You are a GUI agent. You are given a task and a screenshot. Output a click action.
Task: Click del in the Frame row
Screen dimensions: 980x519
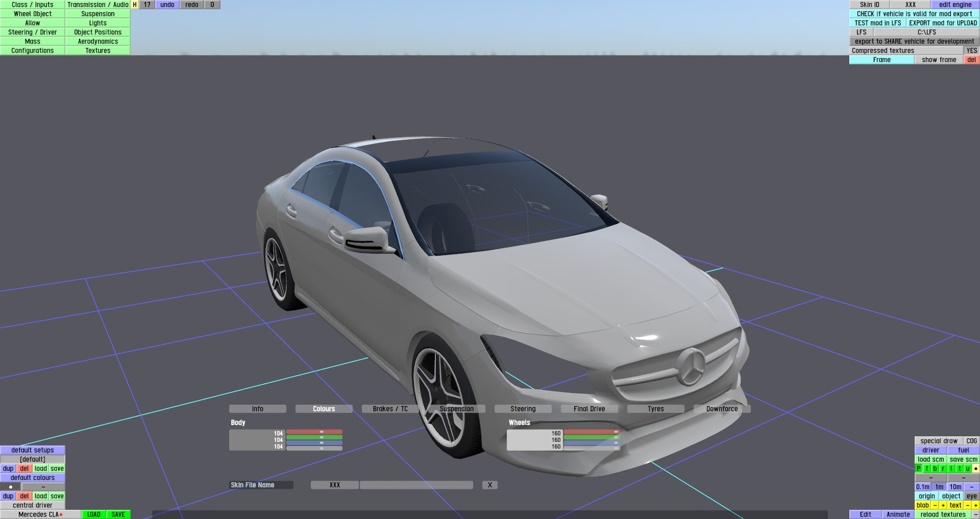(972, 60)
